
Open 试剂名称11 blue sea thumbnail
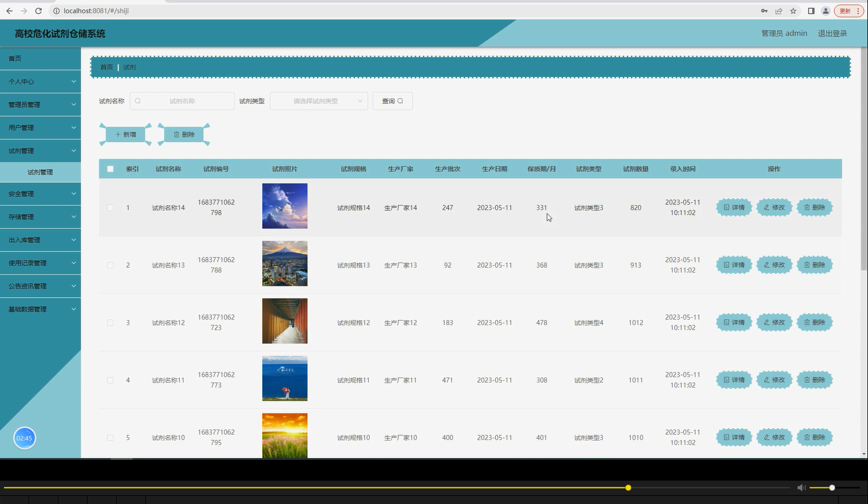point(285,378)
